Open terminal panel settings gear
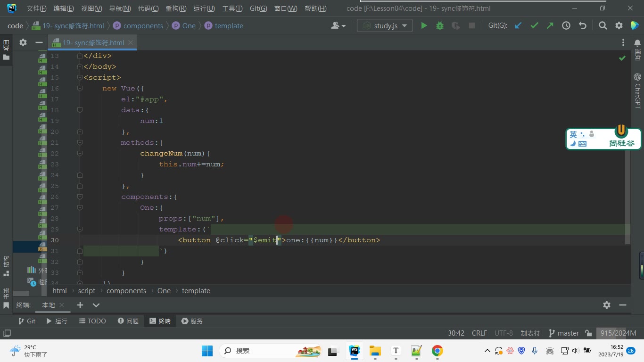This screenshot has width=644, height=362. point(607,305)
